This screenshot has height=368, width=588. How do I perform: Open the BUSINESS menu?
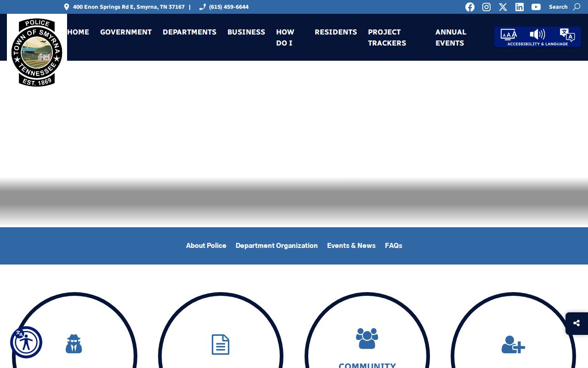tap(246, 32)
